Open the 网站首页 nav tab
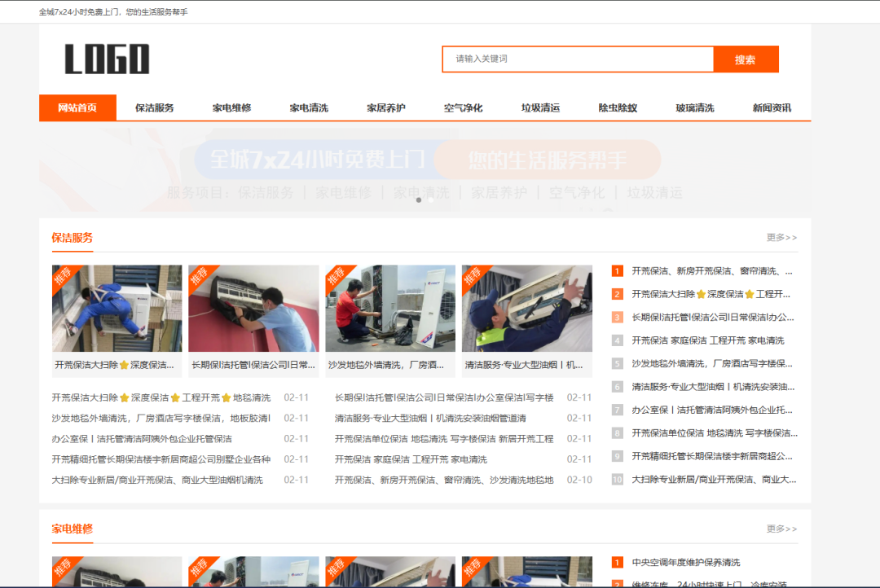The height and width of the screenshot is (588, 880). pos(77,108)
